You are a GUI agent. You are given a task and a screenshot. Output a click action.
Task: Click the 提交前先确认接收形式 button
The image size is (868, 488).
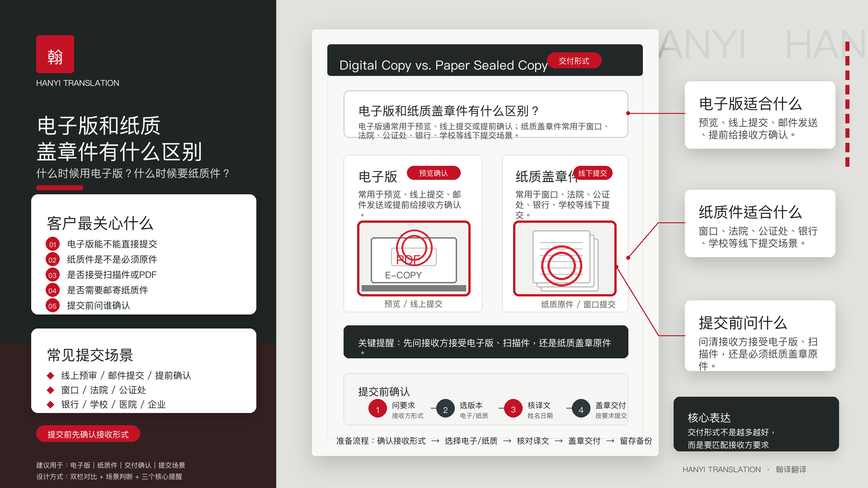coord(88,434)
